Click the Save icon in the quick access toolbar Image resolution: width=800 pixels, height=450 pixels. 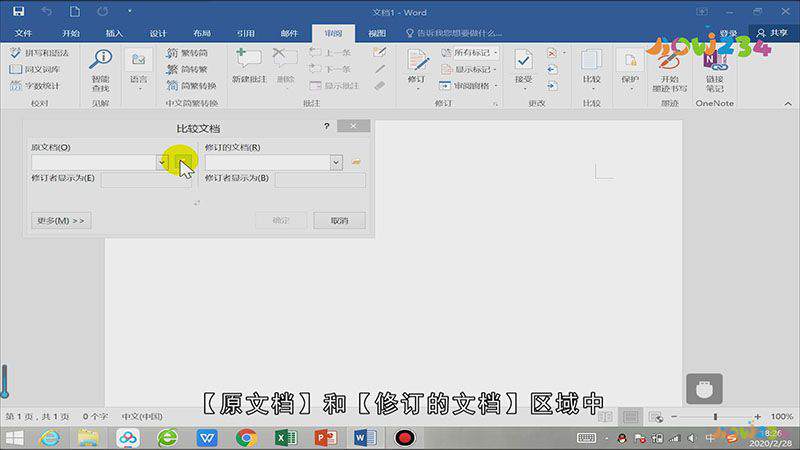coord(18,11)
